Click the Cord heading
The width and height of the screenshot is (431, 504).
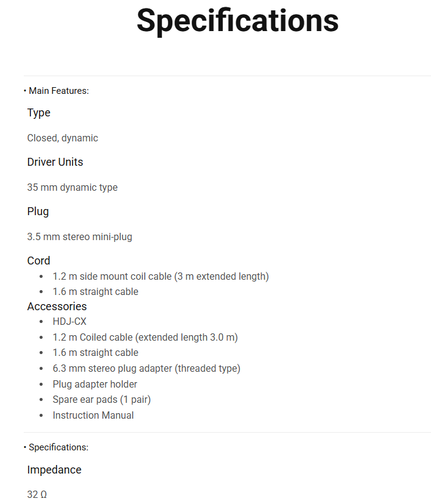point(39,261)
